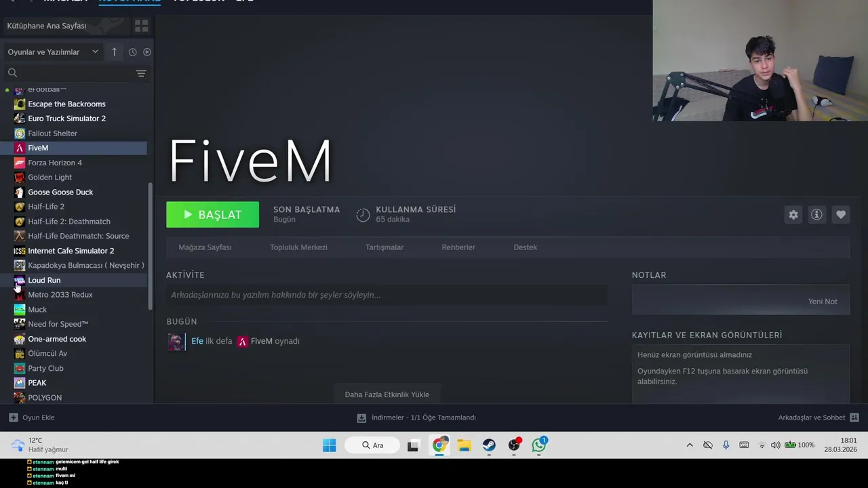Click the library list scrollbar
The width and height of the screenshot is (868, 488).
(151, 246)
